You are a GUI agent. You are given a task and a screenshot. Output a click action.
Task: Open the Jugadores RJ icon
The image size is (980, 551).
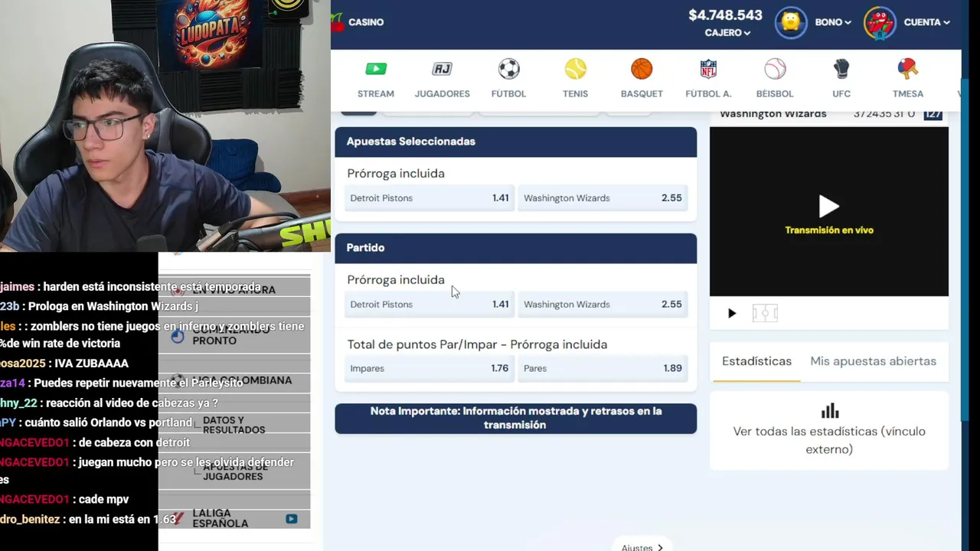[x=442, y=69]
